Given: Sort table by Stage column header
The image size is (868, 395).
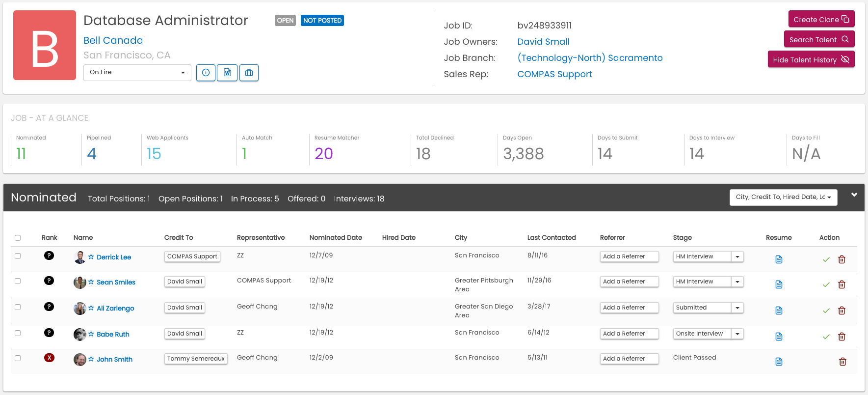Looking at the screenshot, I should pyautogui.click(x=682, y=238).
